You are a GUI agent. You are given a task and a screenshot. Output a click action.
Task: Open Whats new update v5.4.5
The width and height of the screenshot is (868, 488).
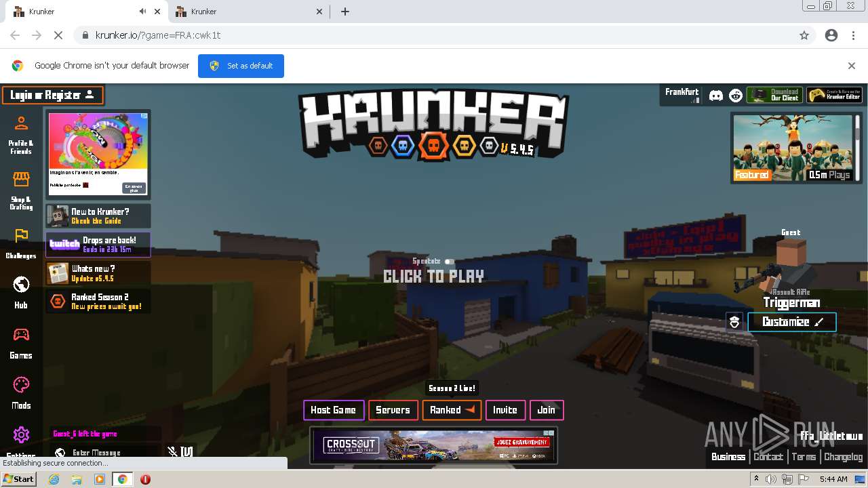click(98, 273)
